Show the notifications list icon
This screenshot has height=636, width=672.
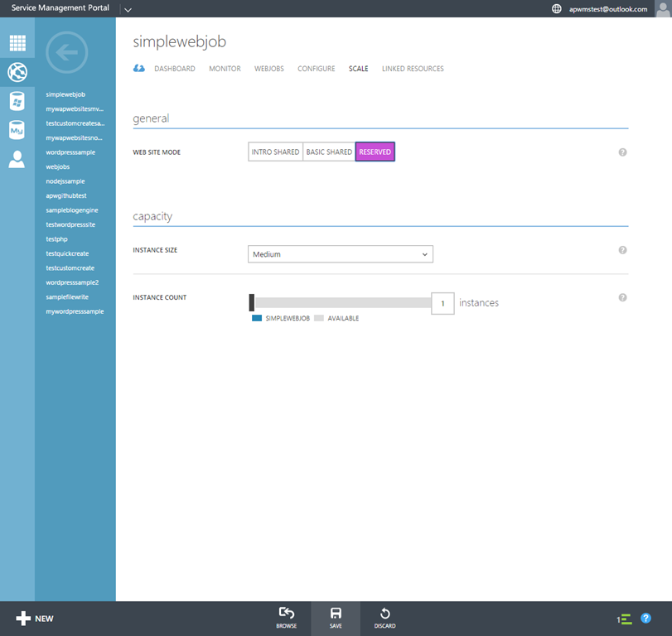click(x=625, y=619)
